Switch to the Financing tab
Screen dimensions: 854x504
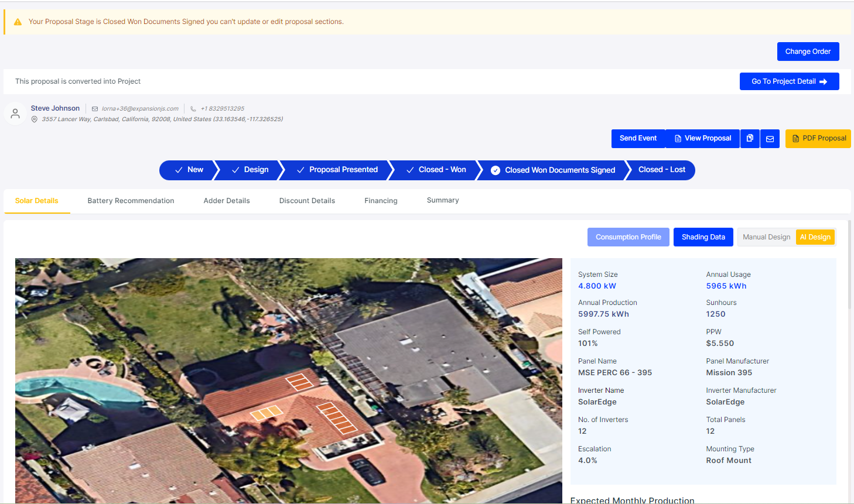tap(381, 200)
